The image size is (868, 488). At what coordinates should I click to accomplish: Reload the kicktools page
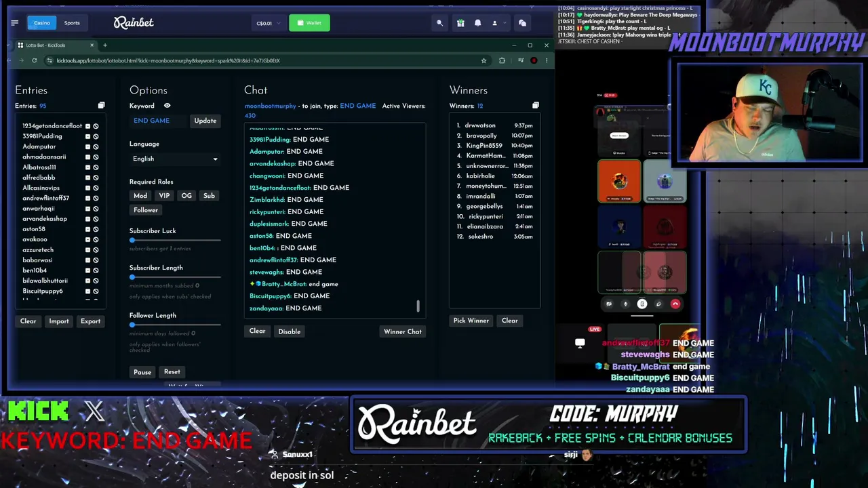[x=35, y=60]
